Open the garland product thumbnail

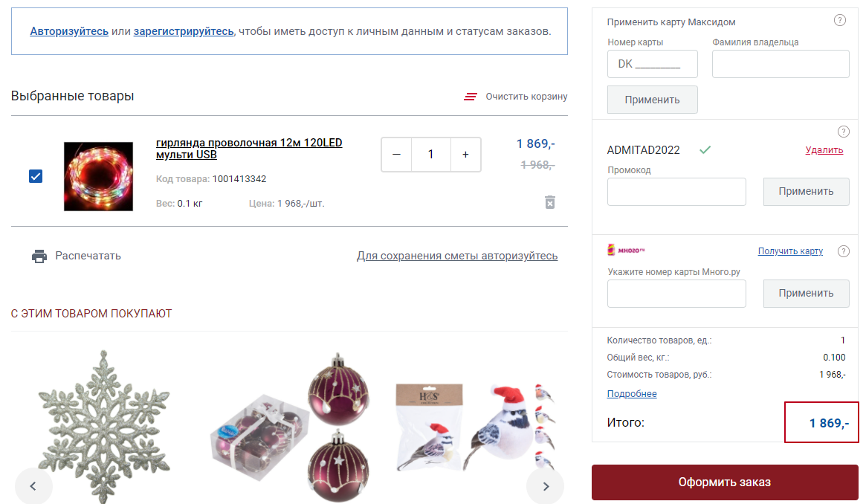[x=98, y=176]
